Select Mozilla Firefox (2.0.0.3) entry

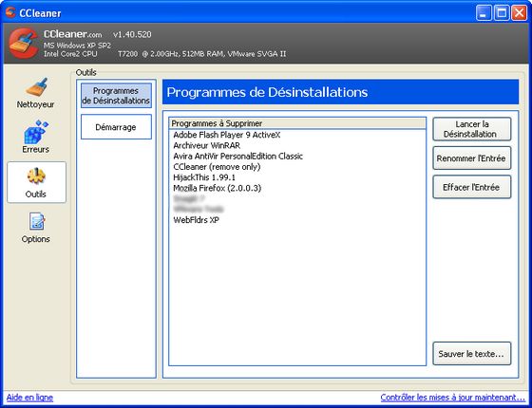pyautogui.click(x=296, y=188)
